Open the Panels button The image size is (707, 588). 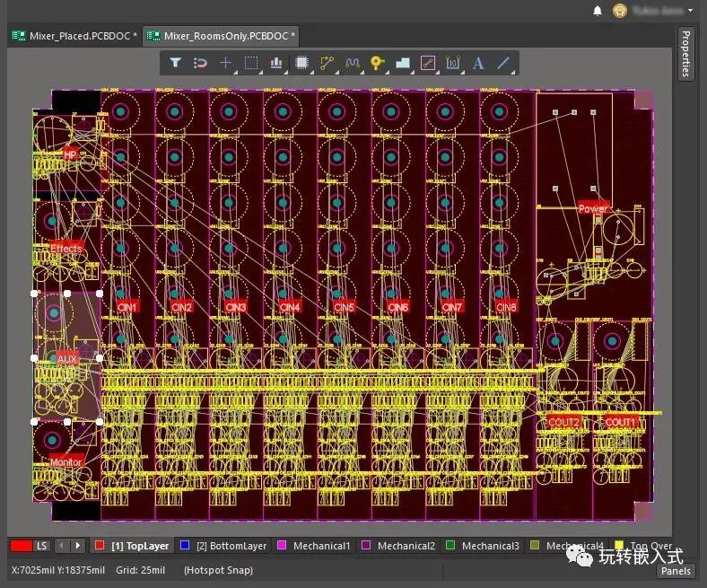(676, 571)
